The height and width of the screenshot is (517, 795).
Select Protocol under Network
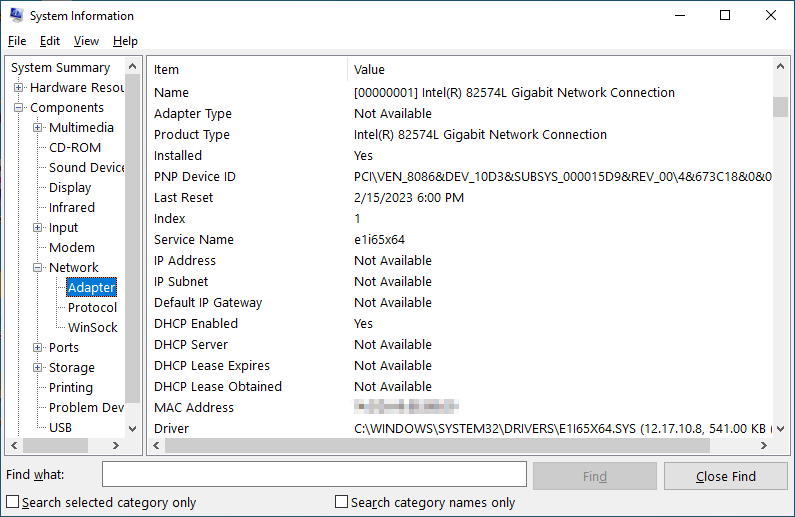(x=92, y=308)
